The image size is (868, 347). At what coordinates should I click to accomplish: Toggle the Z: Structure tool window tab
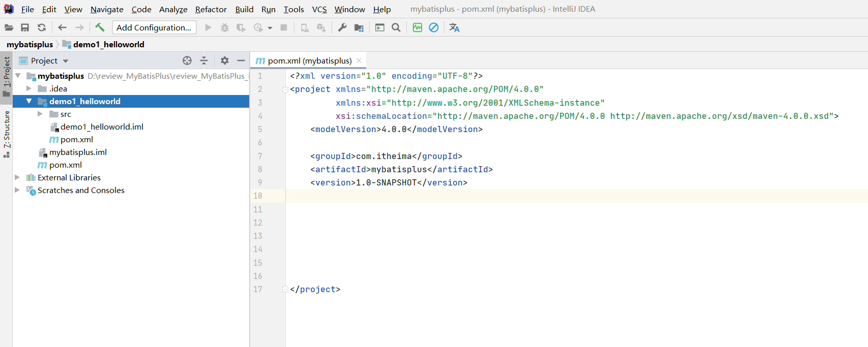pyautogui.click(x=7, y=134)
